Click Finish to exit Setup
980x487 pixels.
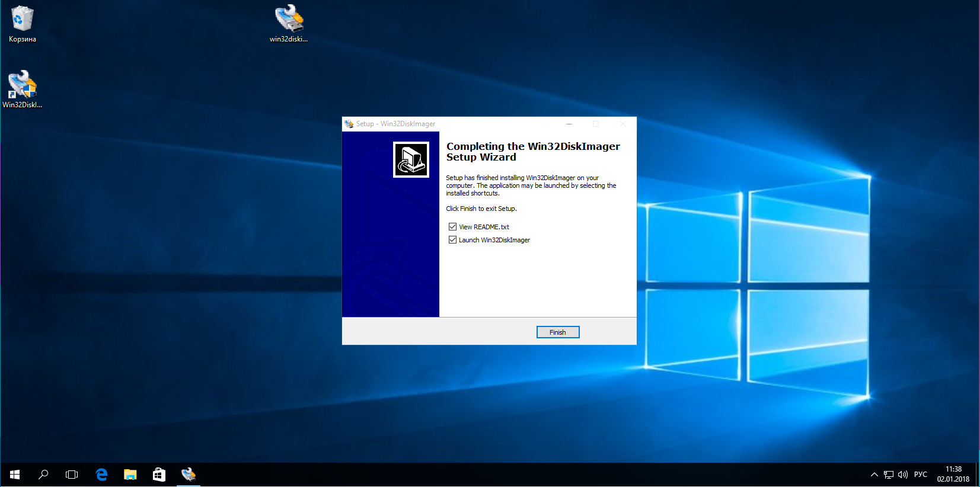(x=558, y=332)
